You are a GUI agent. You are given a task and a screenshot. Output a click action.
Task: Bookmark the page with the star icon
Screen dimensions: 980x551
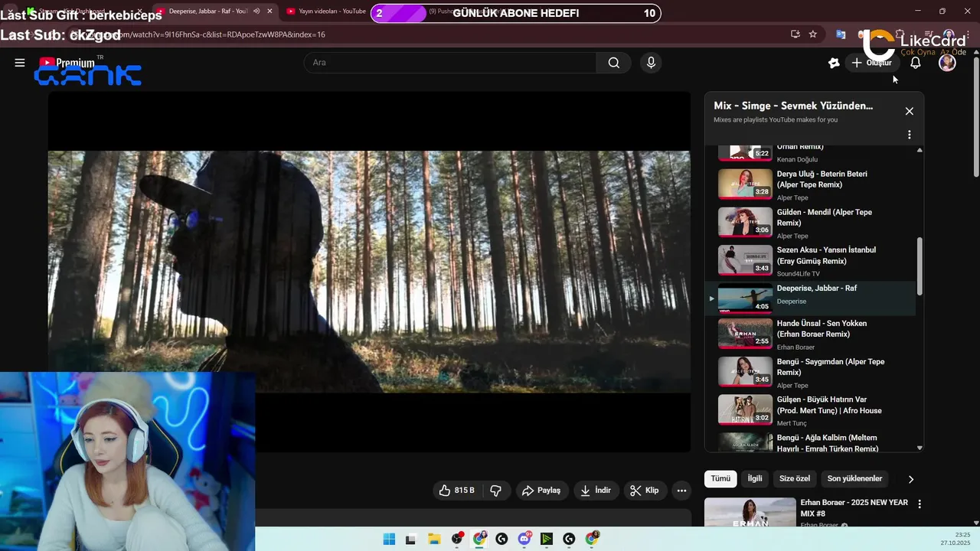[x=812, y=34]
